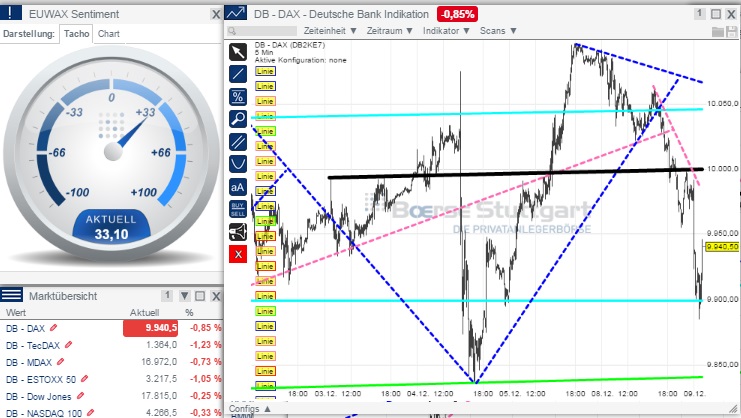Open the Scans dropdown
Image resolution: width=741 pixels, height=418 pixels.
[498, 31]
